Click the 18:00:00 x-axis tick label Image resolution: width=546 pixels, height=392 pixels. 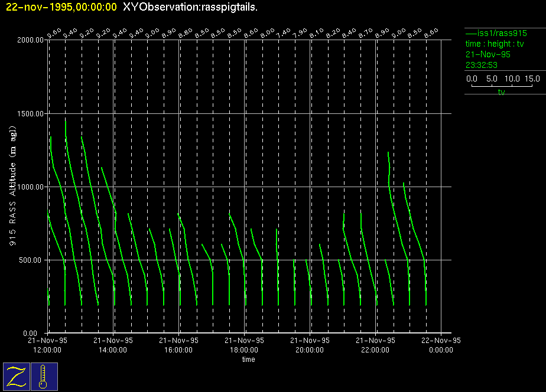pyautogui.click(x=244, y=350)
